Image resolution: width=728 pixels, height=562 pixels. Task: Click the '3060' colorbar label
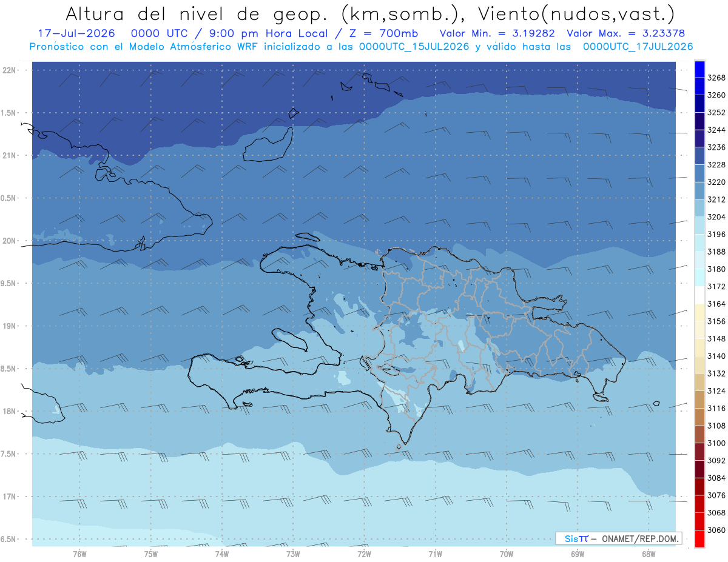(x=716, y=530)
